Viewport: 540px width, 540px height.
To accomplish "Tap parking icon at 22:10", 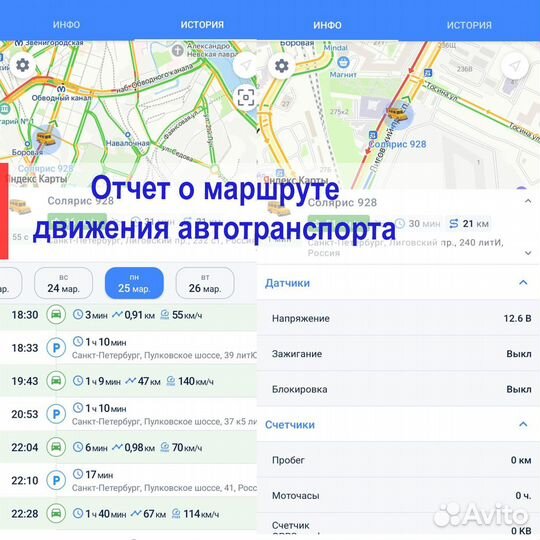I will point(56,480).
